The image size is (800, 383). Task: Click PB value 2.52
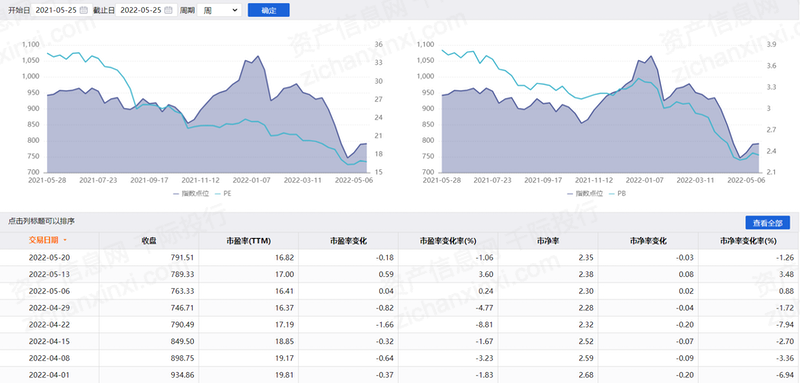[x=586, y=341]
